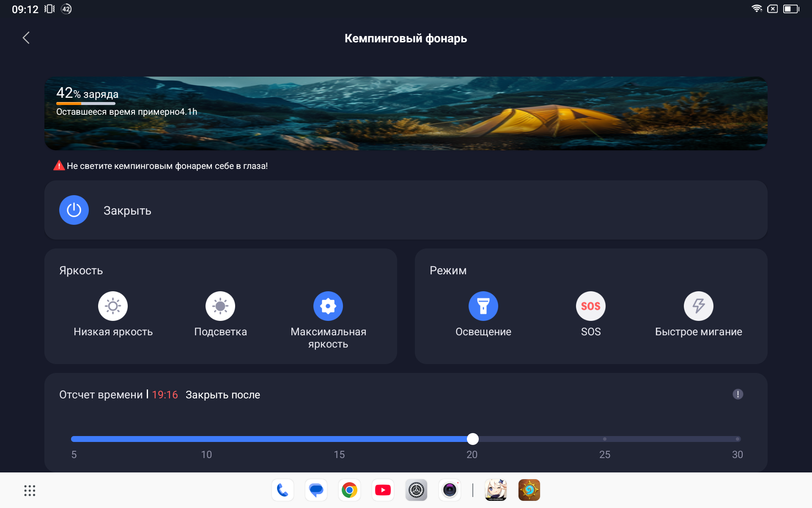Open YouTube from the dock
The width and height of the screenshot is (812, 508).
pos(383,490)
